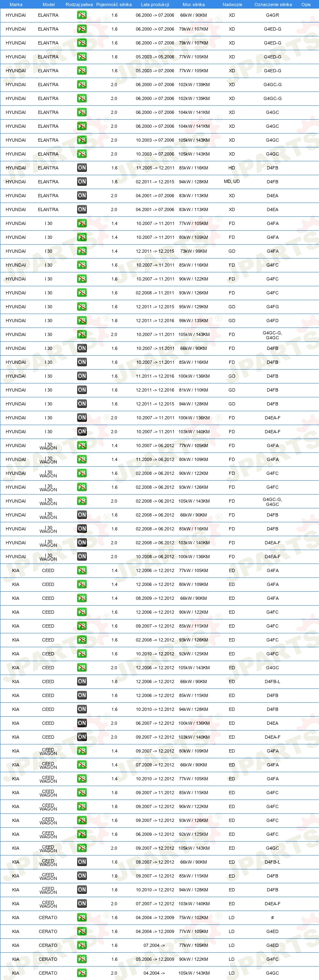Select years cell 08.2009 -> 12.2012

155,598
